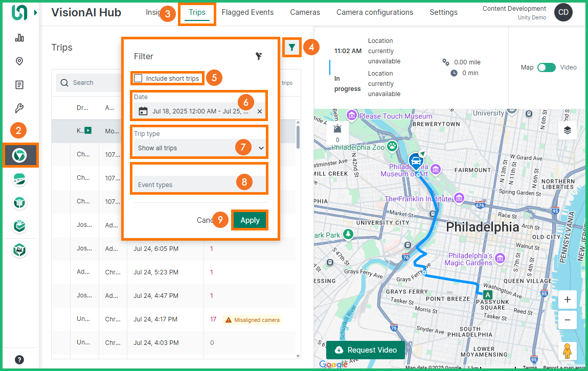Clear filters using the reset filter icon
The image size is (588, 371).
(259, 56)
